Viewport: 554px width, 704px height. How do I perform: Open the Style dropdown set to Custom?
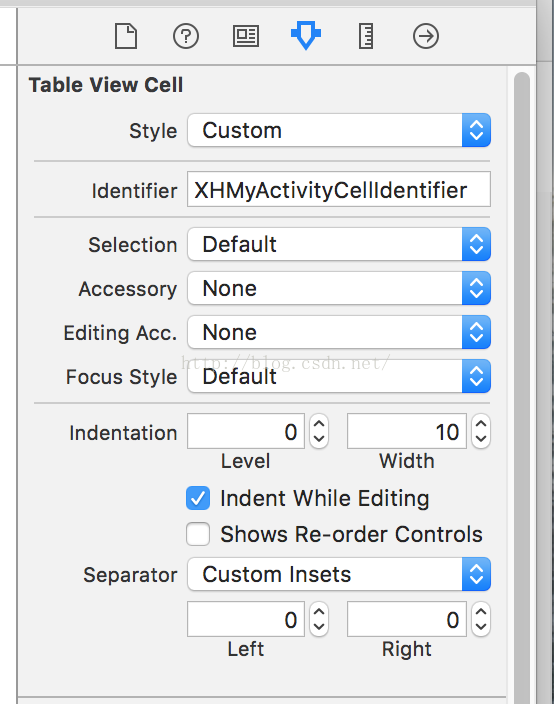(x=339, y=130)
